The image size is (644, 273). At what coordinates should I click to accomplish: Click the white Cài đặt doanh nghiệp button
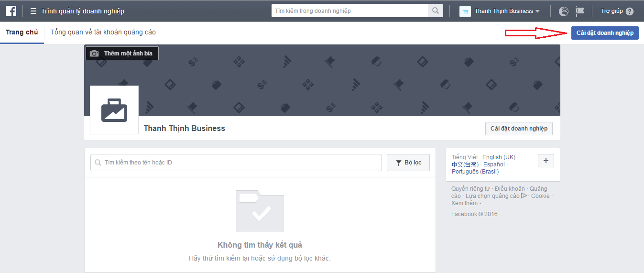[519, 129]
